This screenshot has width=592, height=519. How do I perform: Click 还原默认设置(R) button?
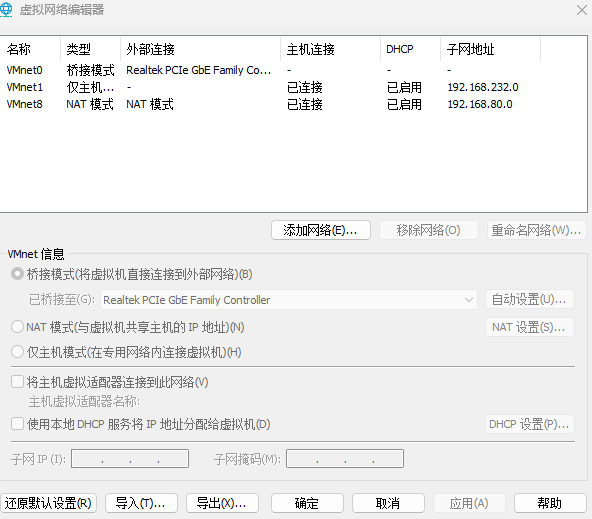(48, 503)
